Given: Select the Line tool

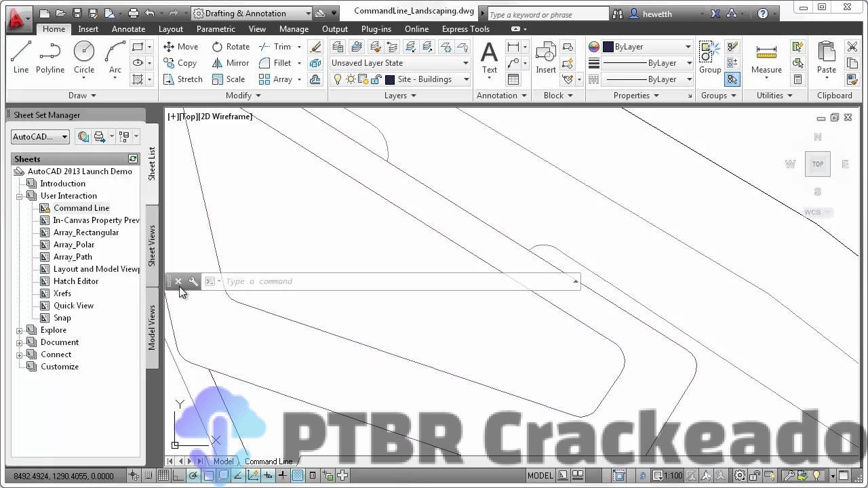Looking at the screenshot, I should 21,57.
